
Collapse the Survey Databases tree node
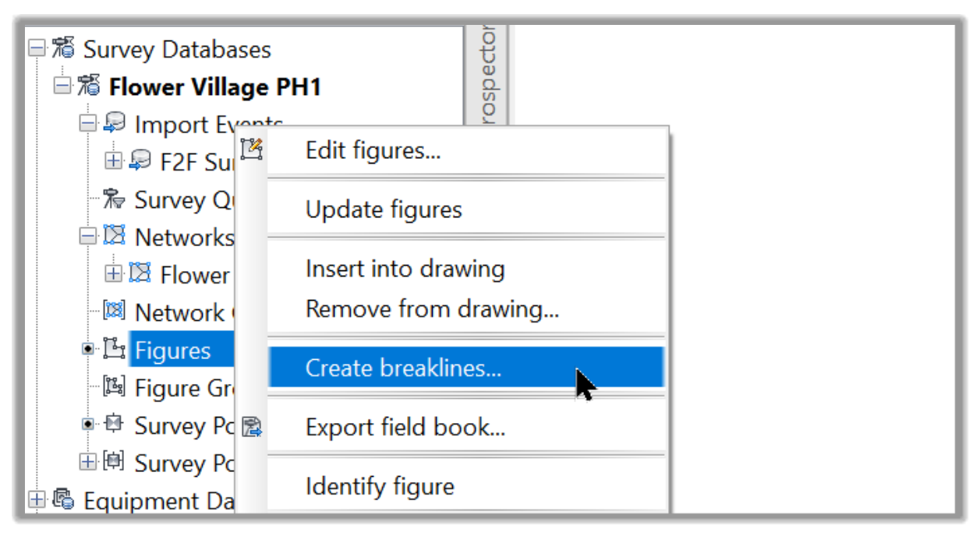pyautogui.click(x=37, y=49)
